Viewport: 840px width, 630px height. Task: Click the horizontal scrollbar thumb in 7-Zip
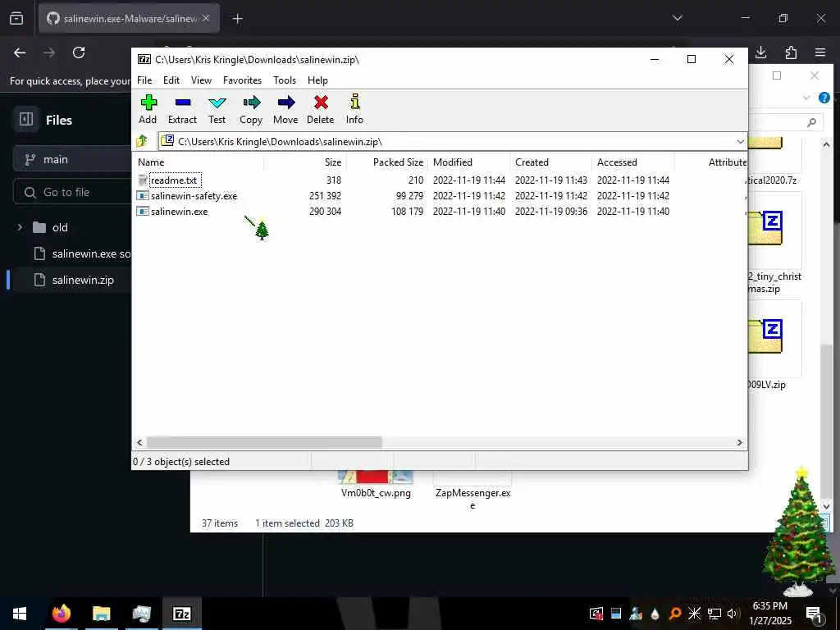(x=264, y=442)
